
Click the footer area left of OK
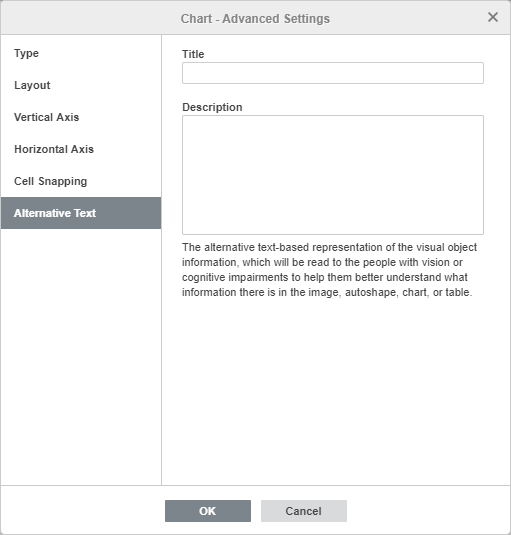click(x=83, y=511)
